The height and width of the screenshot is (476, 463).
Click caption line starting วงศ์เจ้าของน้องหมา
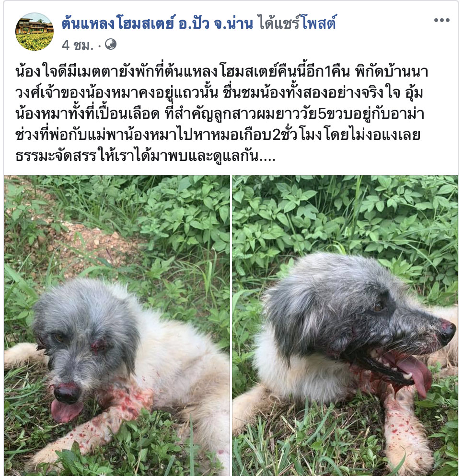pos(219,93)
